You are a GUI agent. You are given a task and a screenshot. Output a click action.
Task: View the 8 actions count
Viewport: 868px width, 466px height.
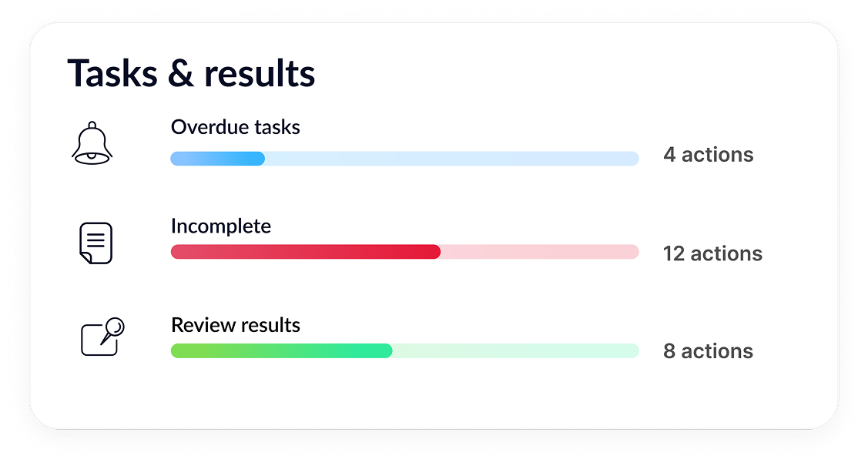pos(709,351)
